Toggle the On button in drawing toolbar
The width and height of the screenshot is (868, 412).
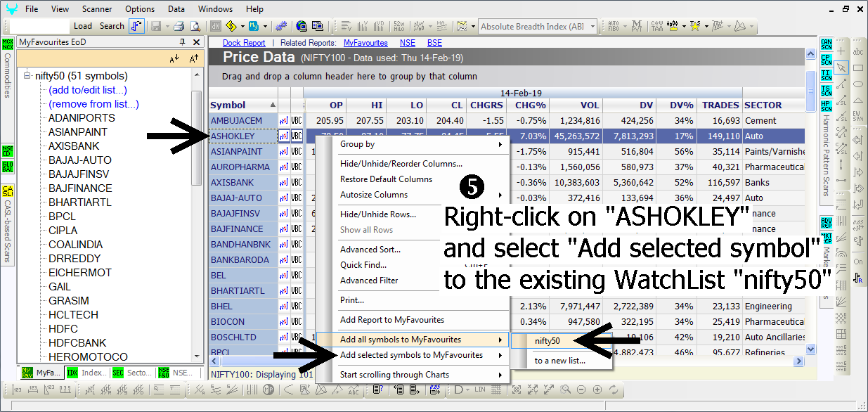pyautogui.click(x=857, y=262)
